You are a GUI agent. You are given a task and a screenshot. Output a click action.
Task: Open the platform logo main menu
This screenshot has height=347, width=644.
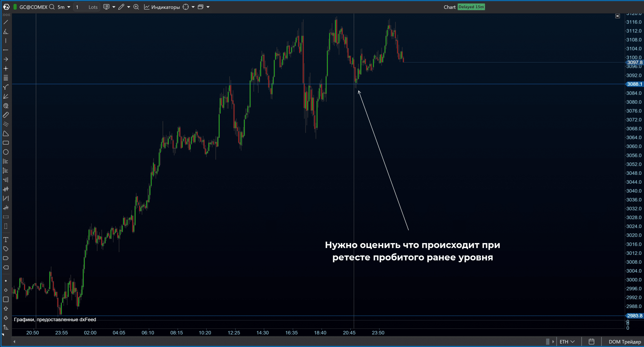[x=6, y=7]
